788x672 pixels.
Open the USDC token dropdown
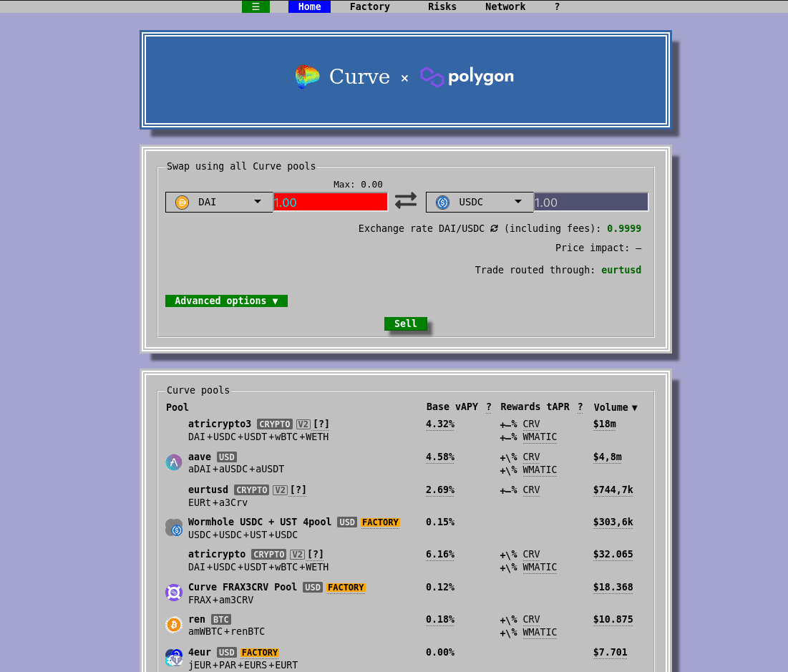tap(480, 202)
